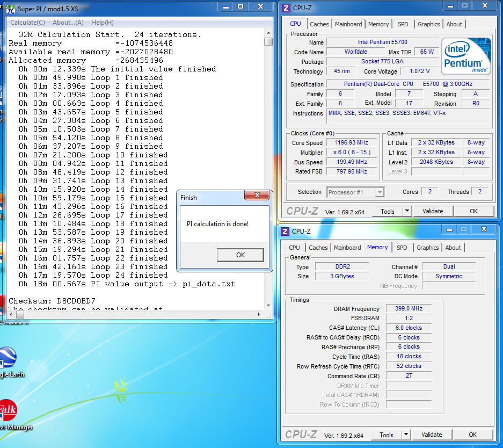Click Super PI vertical scrollbar up arrow
Viewport: 503px width, 448px height.
tap(268, 33)
